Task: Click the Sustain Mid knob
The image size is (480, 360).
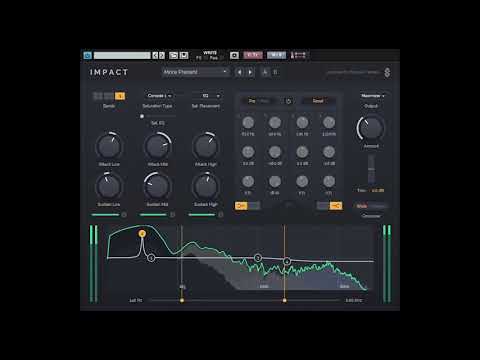Action: point(157,186)
